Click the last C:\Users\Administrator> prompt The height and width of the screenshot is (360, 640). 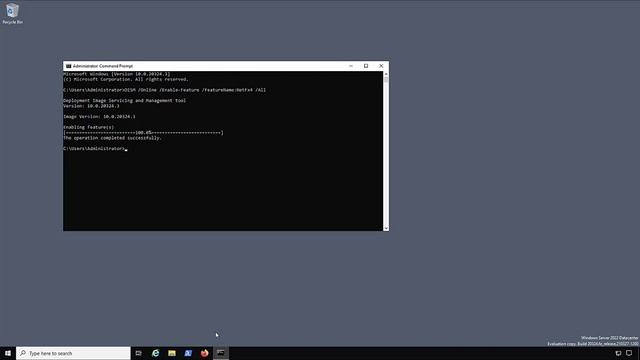point(94,149)
